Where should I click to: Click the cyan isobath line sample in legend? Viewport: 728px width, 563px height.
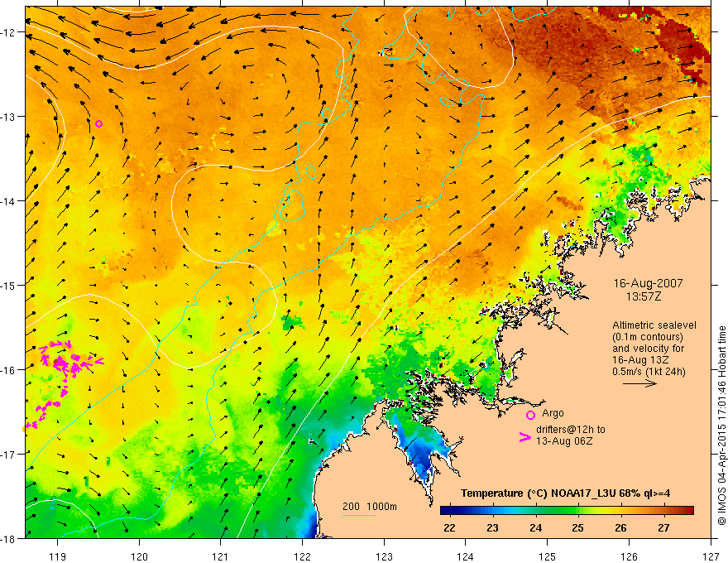[x=359, y=515]
